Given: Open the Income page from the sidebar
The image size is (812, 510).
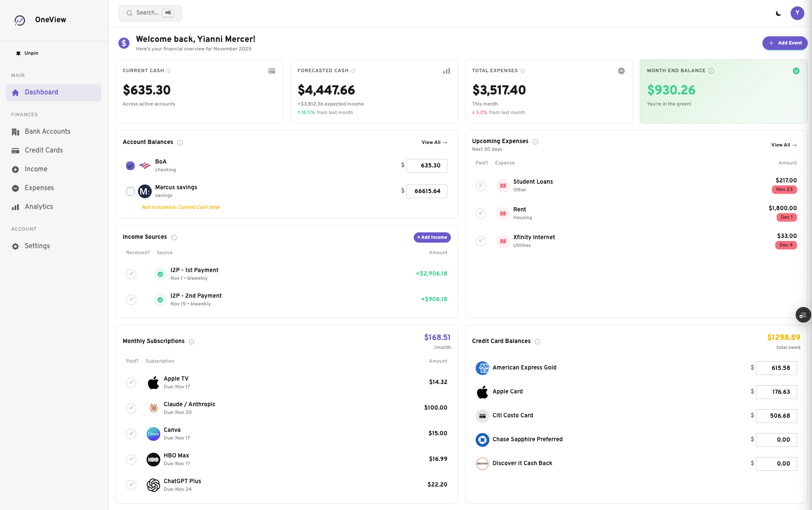Looking at the screenshot, I should pyautogui.click(x=36, y=169).
